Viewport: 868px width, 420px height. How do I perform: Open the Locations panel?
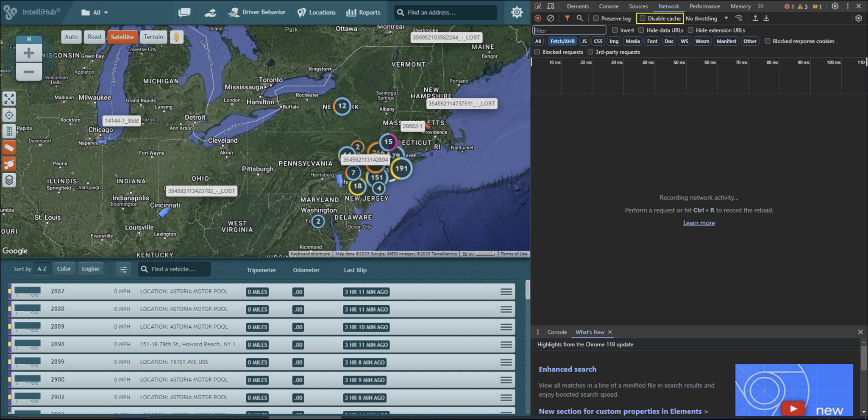[x=317, y=12]
